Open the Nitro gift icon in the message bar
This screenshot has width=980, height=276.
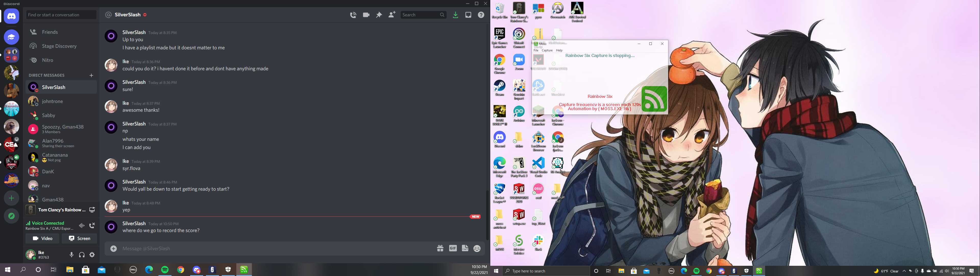point(440,249)
